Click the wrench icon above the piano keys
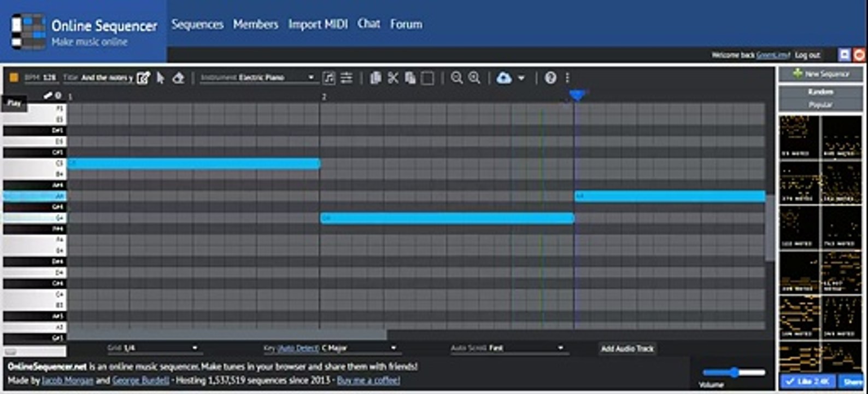This screenshot has width=868, height=394. coord(48,96)
